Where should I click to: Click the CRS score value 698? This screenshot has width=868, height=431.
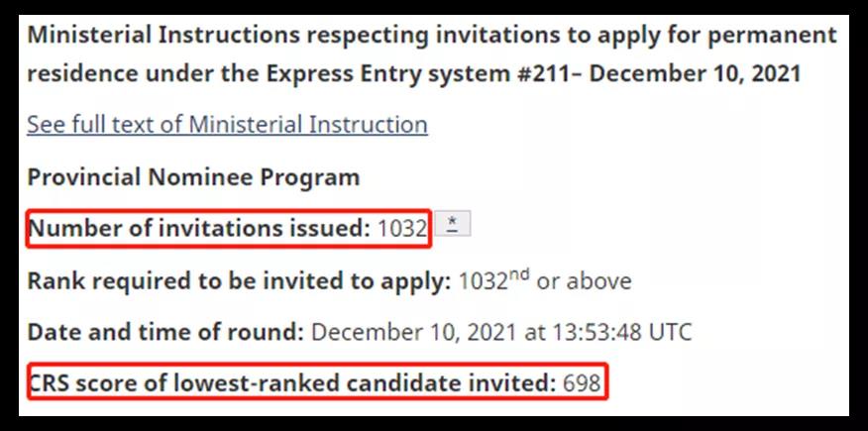pyautogui.click(x=582, y=383)
